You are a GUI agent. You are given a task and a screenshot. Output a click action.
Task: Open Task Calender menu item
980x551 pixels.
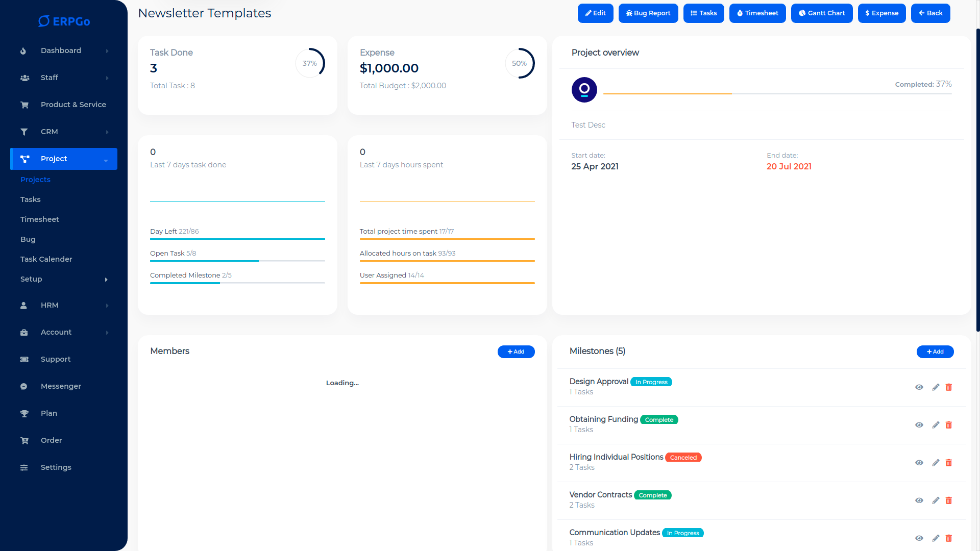46,259
